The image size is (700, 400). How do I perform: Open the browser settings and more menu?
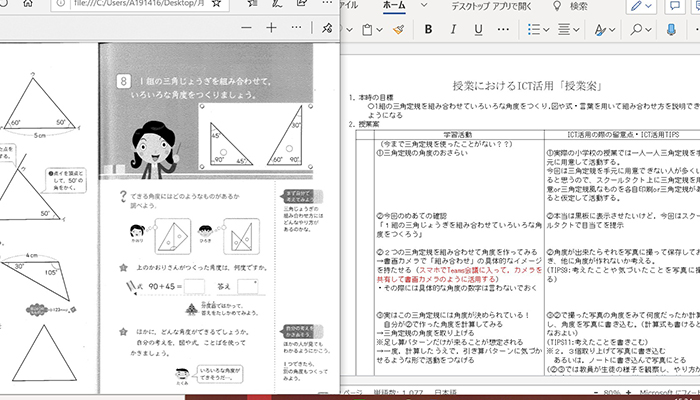tap(327, 4)
